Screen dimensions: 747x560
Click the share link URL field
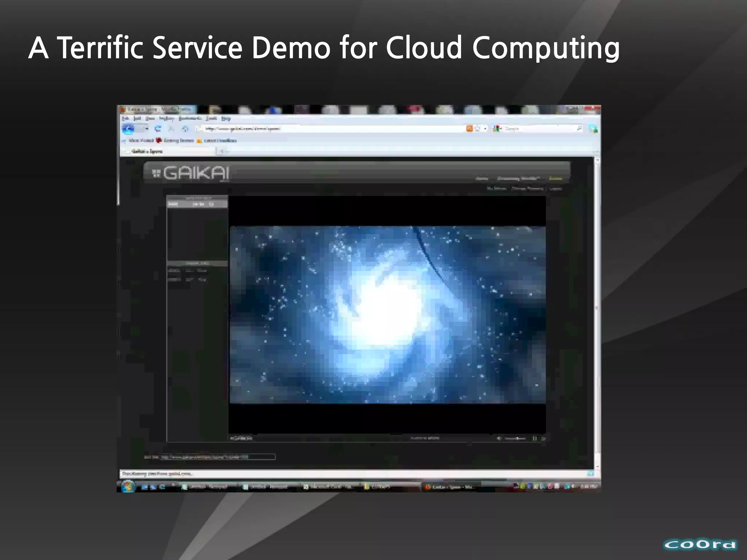[x=218, y=457]
